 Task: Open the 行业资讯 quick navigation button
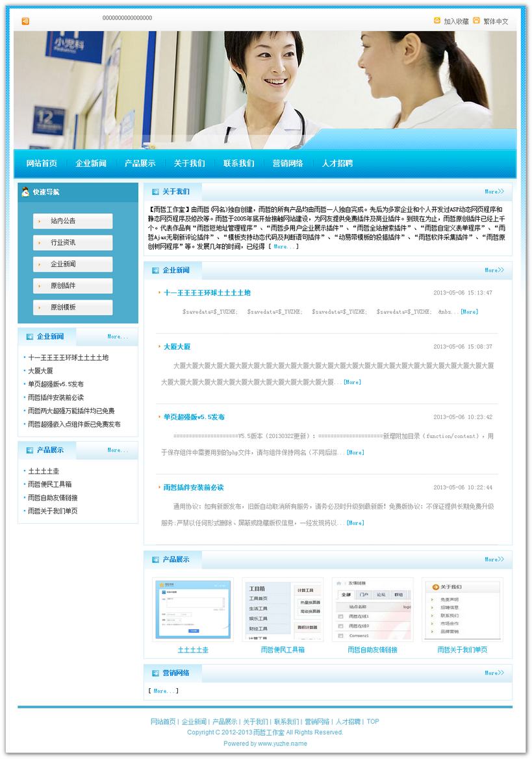click(x=73, y=242)
